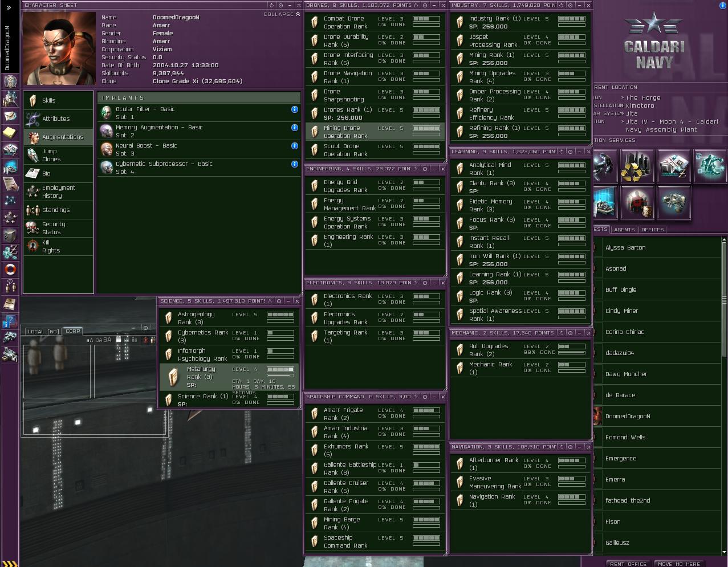The width and height of the screenshot is (728, 567).
Task: Click the blue question mark info icon in sidebar
Action: coord(10,321)
